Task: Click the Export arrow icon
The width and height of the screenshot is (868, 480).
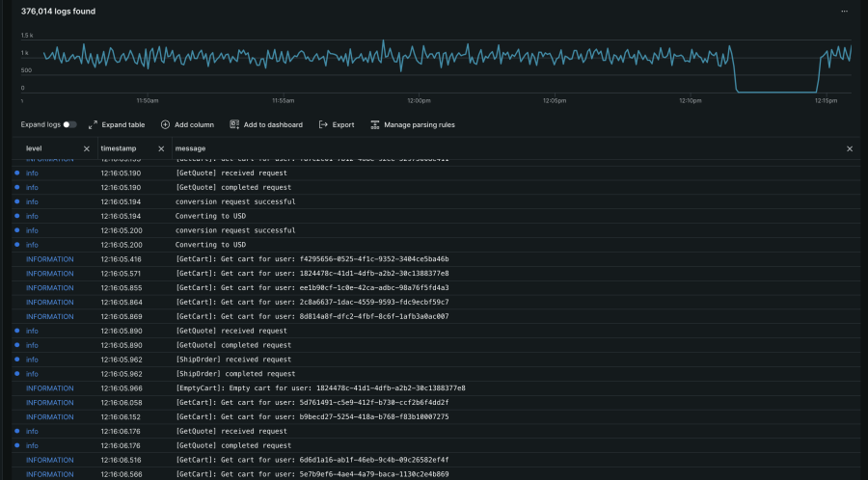Action: click(324, 124)
